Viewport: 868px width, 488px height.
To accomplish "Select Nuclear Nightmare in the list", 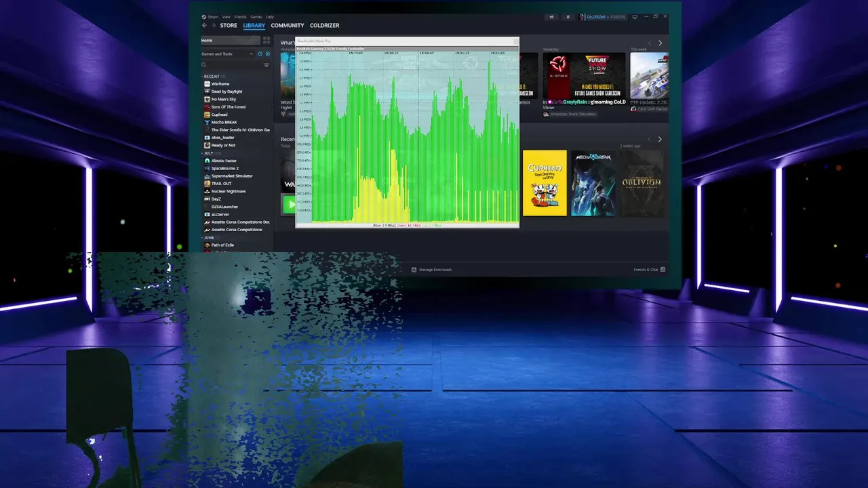I will [x=229, y=191].
